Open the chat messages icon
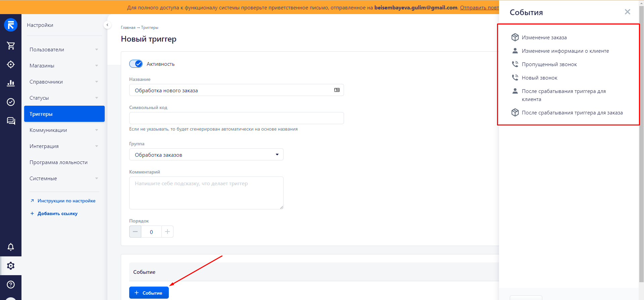The image size is (644, 300). [11, 121]
